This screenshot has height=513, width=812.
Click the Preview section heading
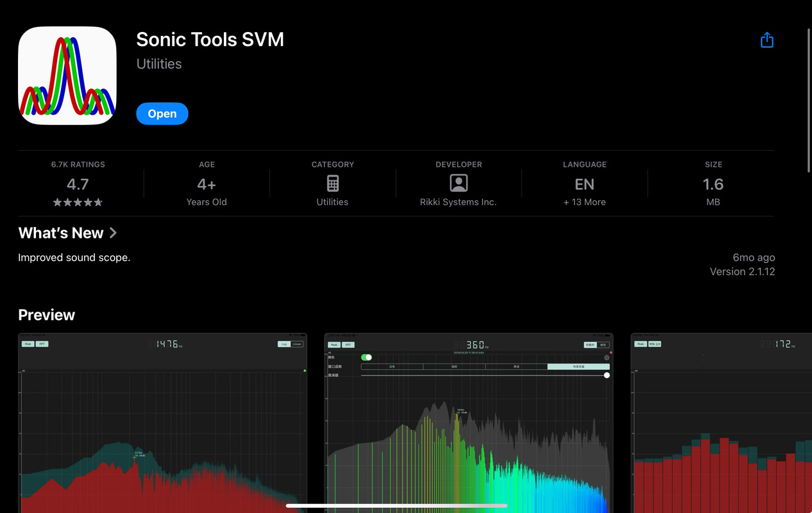coord(47,315)
